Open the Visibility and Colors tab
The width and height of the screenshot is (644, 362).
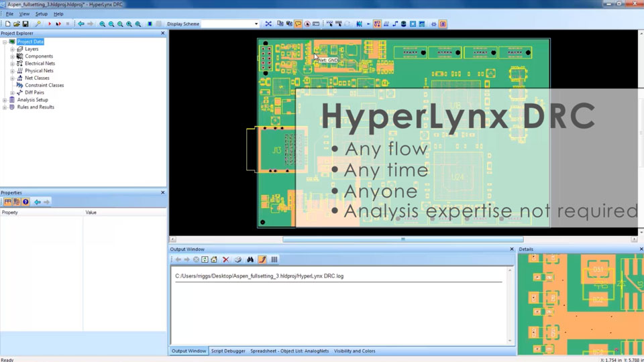354,351
